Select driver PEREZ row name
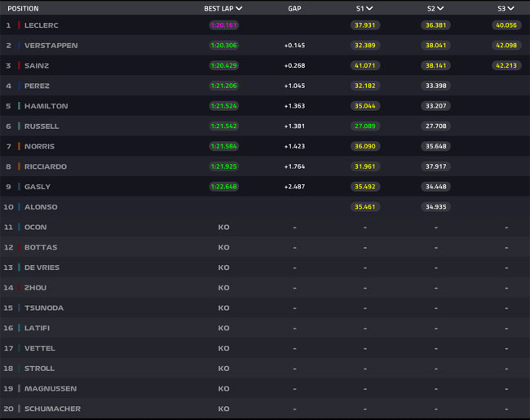This screenshot has height=420, width=530. [x=37, y=86]
